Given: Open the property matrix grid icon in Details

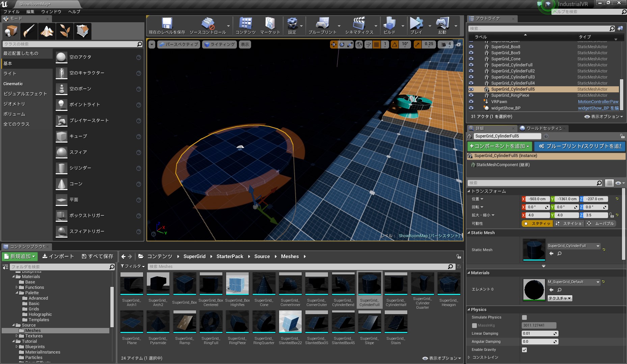Looking at the screenshot, I should coord(609,183).
